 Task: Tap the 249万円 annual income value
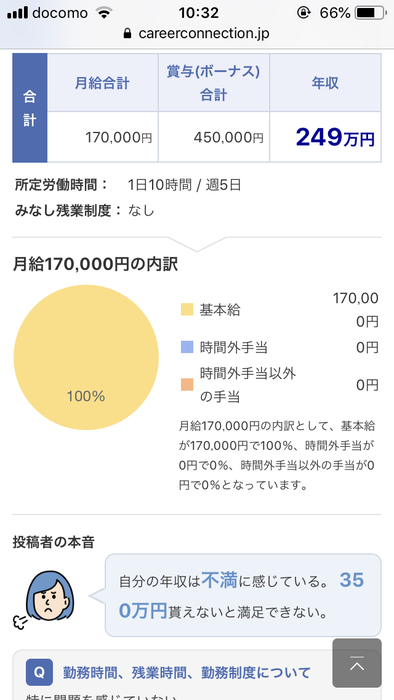click(x=335, y=137)
